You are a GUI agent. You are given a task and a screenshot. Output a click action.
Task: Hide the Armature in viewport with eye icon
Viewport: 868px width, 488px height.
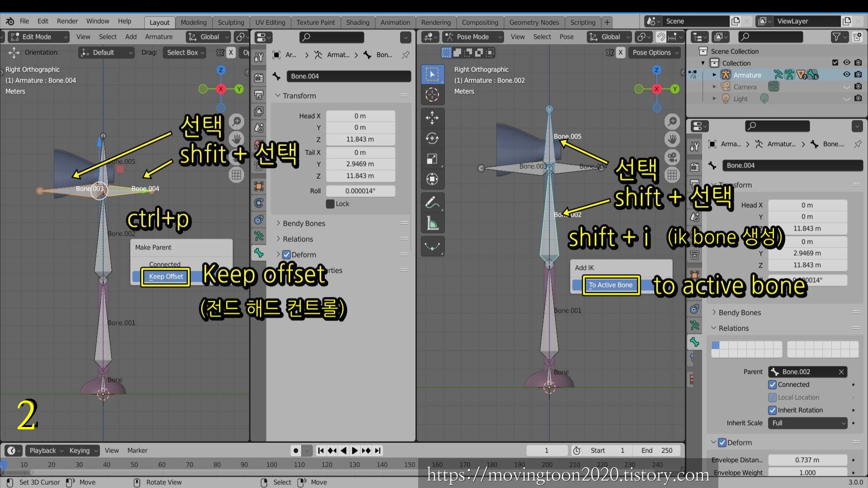tap(846, 75)
